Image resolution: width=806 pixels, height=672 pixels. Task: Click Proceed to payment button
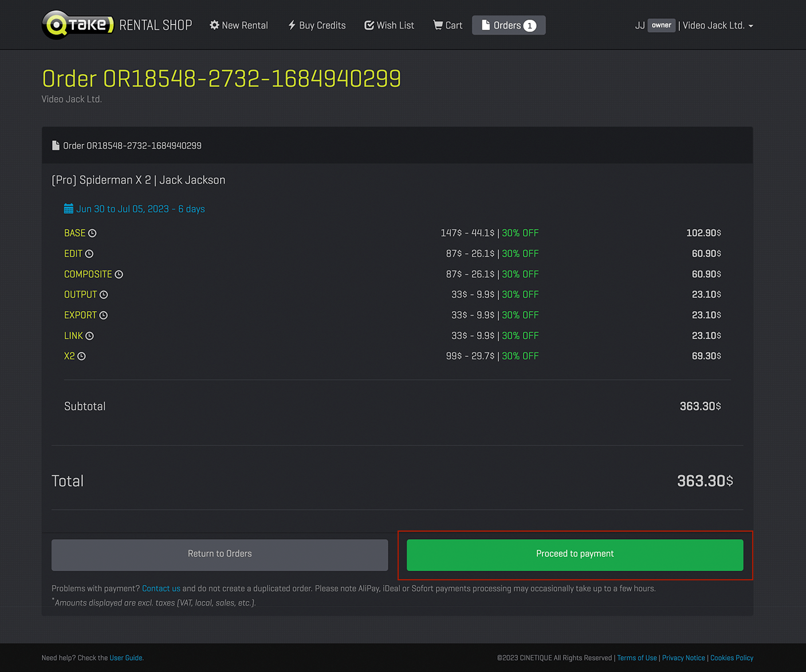(575, 555)
